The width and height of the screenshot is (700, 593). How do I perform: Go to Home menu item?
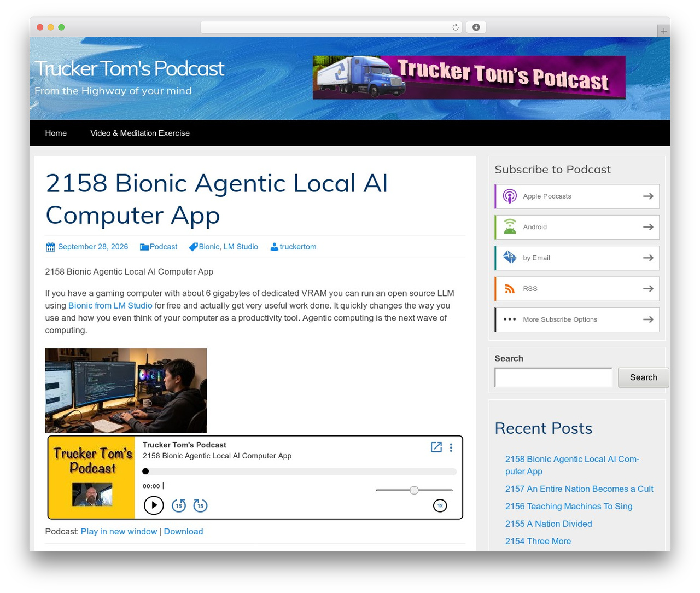coord(56,133)
